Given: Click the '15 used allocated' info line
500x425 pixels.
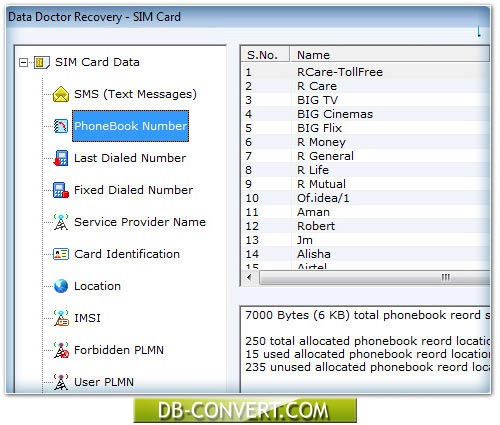Looking at the screenshot, I should (x=367, y=354).
